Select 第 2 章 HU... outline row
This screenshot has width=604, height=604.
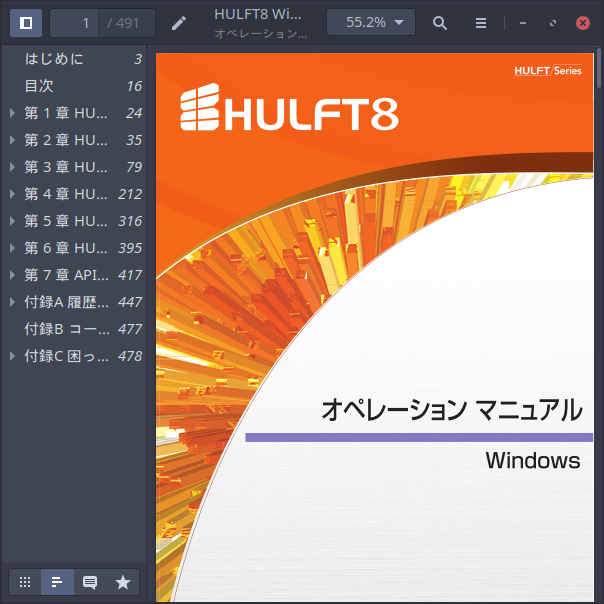click(74, 140)
